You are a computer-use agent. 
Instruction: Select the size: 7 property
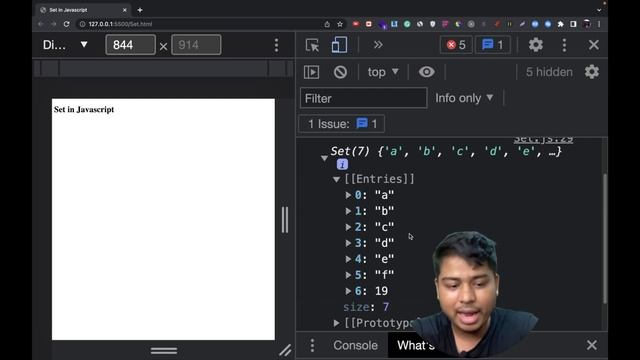(366, 307)
